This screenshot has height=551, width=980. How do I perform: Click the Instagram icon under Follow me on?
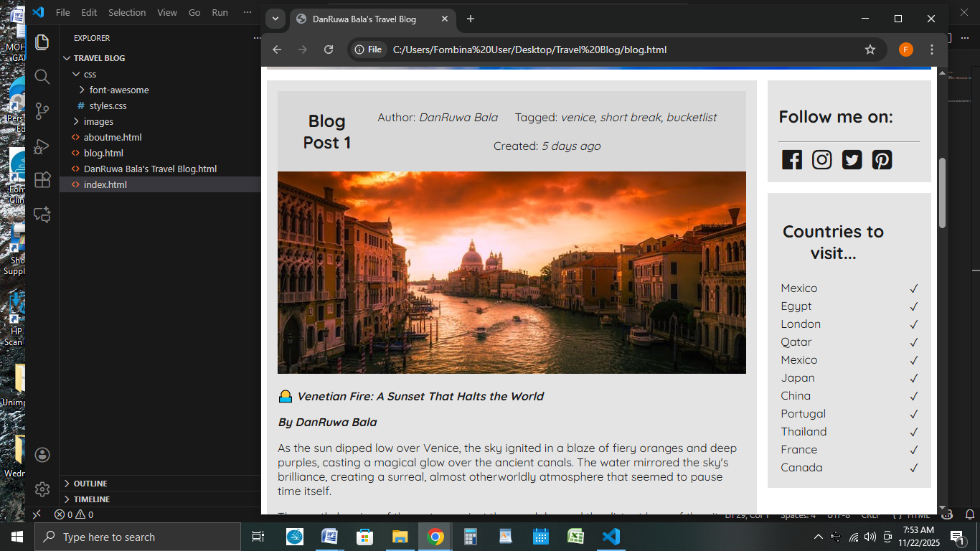point(822,159)
